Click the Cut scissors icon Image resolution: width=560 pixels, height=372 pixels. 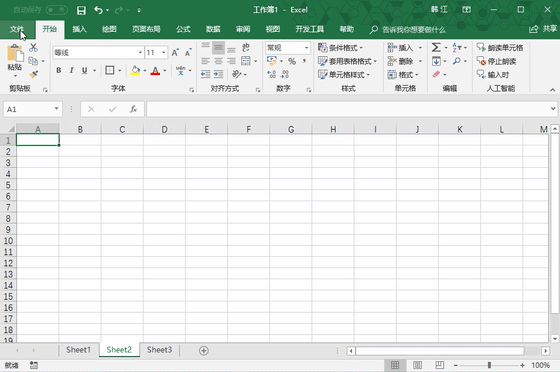coord(33,47)
